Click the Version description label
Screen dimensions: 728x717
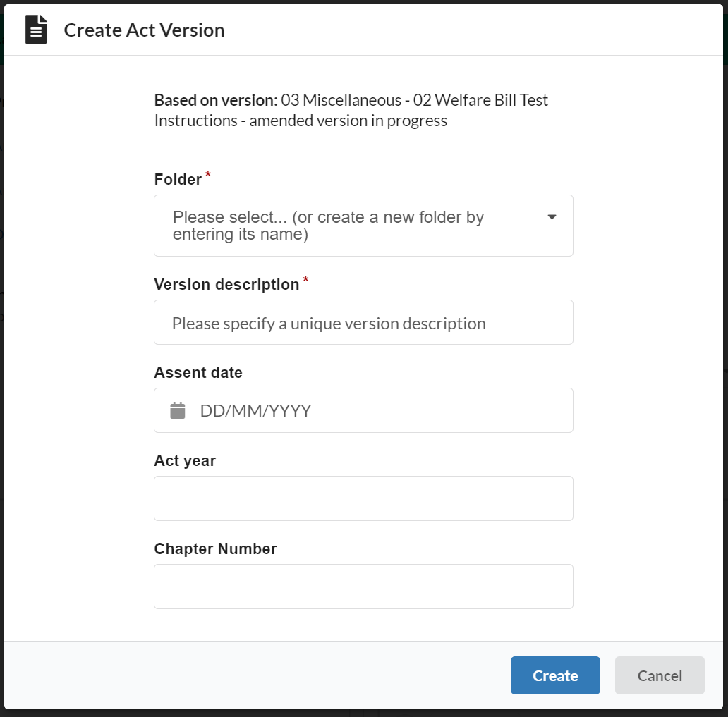(x=226, y=285)
